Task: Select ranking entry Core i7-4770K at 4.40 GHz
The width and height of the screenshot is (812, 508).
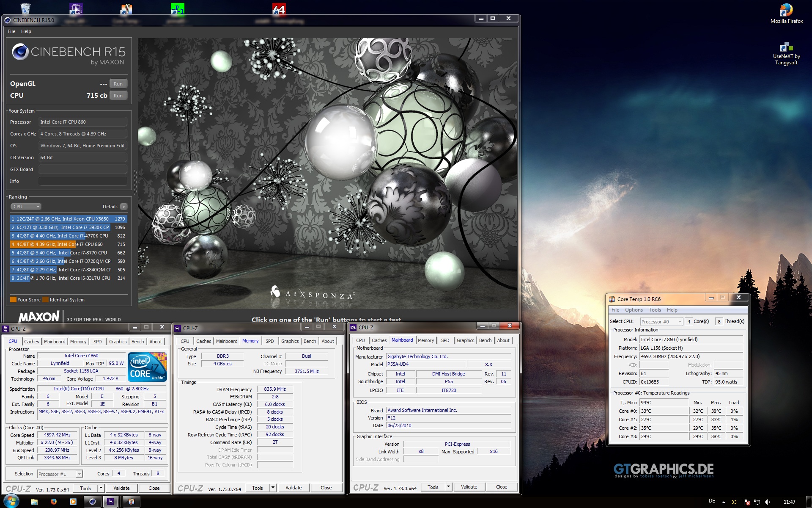Action: coord(69,236)
